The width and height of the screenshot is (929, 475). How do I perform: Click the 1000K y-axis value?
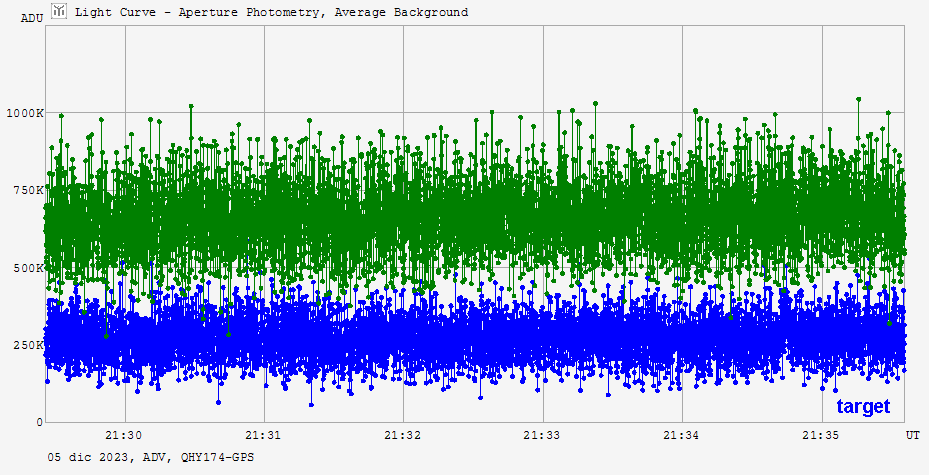click(25, 113)
